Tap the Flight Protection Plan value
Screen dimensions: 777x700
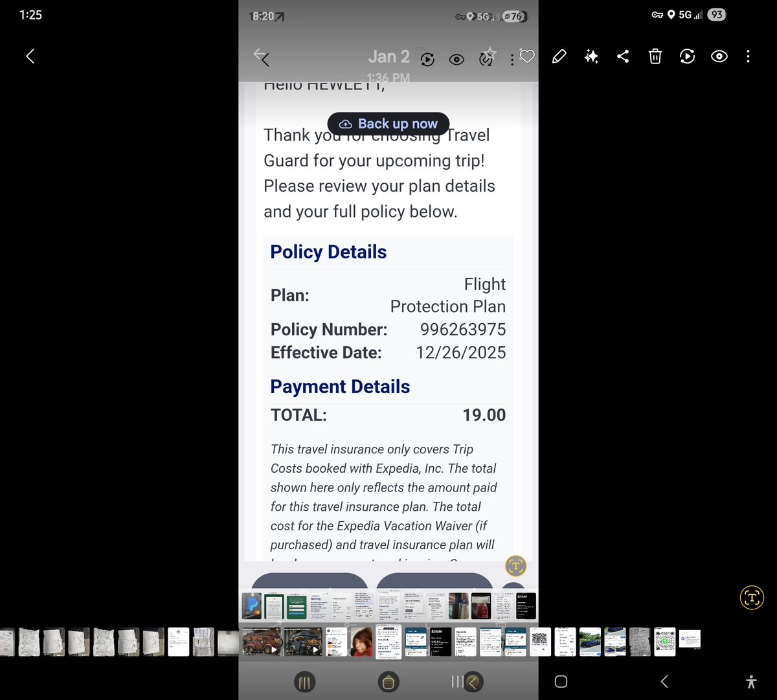[x=448, y=295]
